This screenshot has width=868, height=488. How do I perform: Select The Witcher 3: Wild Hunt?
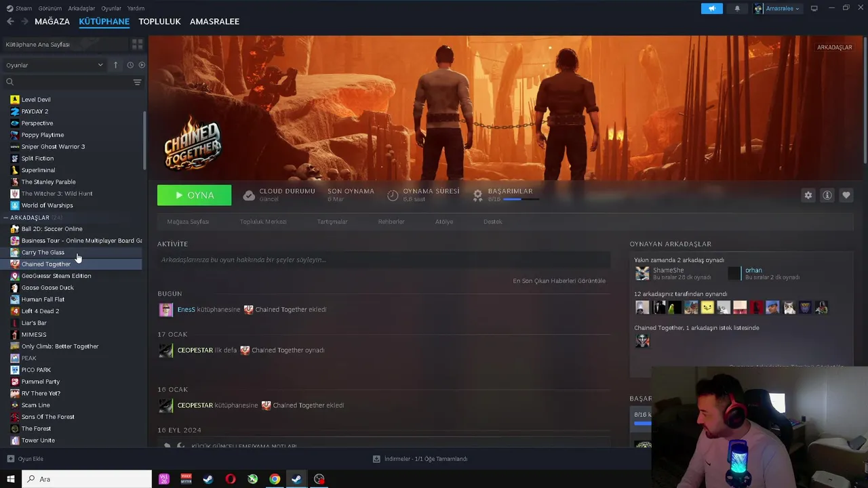(x=57, y=194)
